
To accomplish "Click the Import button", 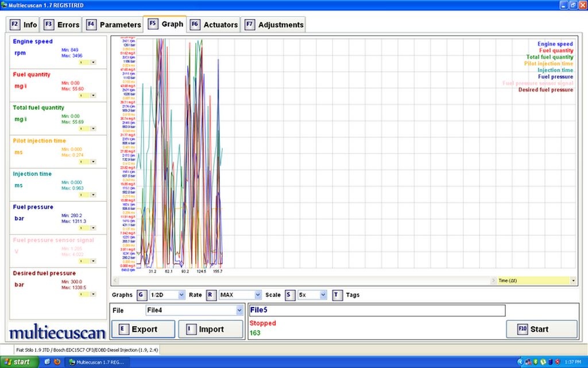I will [211, 329].
